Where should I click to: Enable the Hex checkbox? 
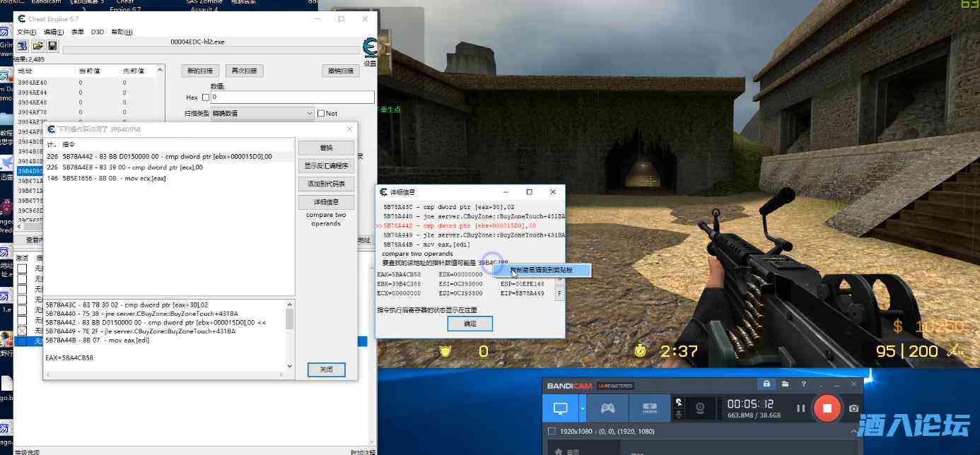coord(206,97)
